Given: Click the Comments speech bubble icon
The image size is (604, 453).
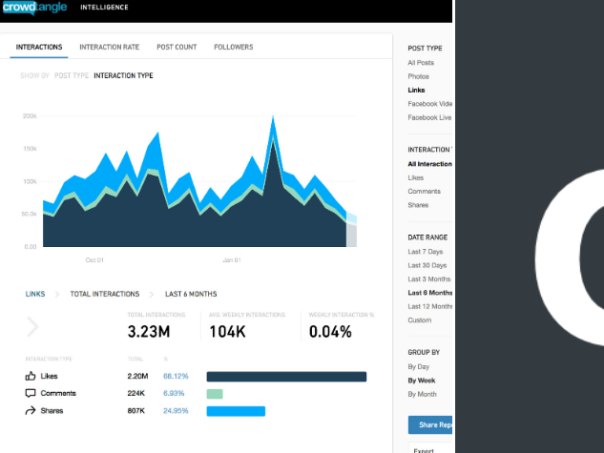Looking at the screenshot, I should click(x=30, y=394).
